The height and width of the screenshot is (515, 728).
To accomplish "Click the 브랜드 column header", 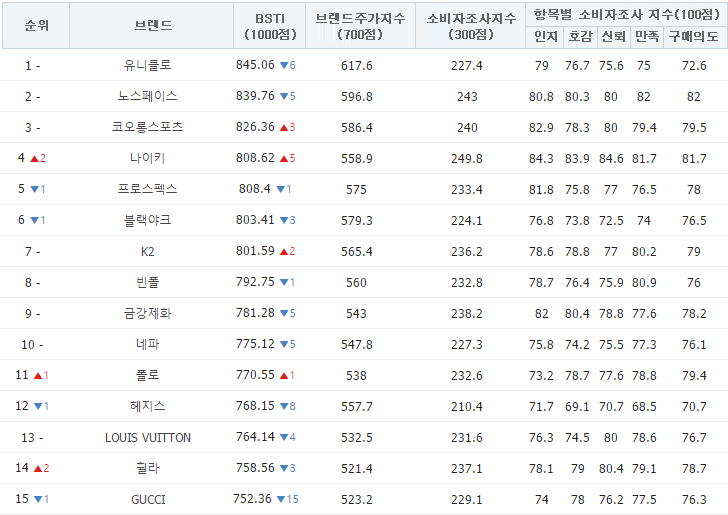I will (152, 26).
